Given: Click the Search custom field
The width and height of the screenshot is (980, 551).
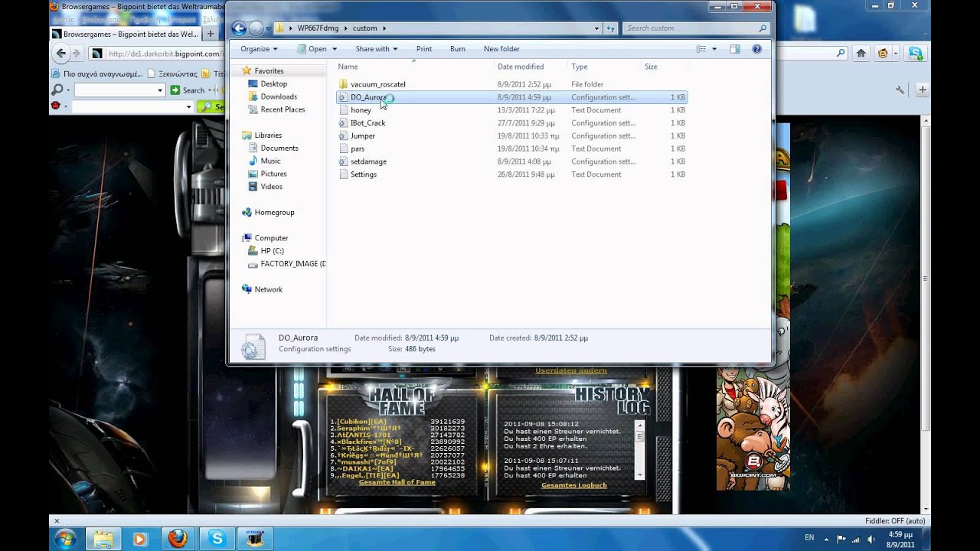Looking at the screenshot, I should 696,28.
